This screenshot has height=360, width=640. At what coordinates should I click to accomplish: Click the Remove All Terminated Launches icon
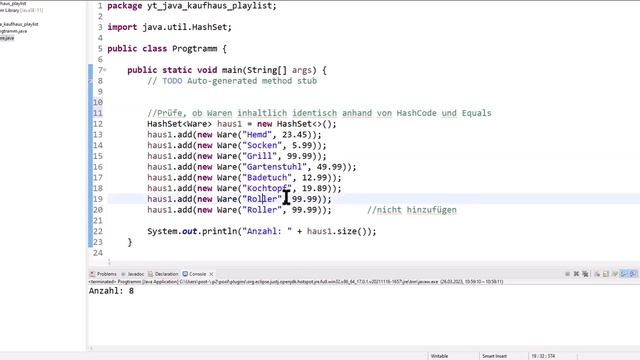585,274
